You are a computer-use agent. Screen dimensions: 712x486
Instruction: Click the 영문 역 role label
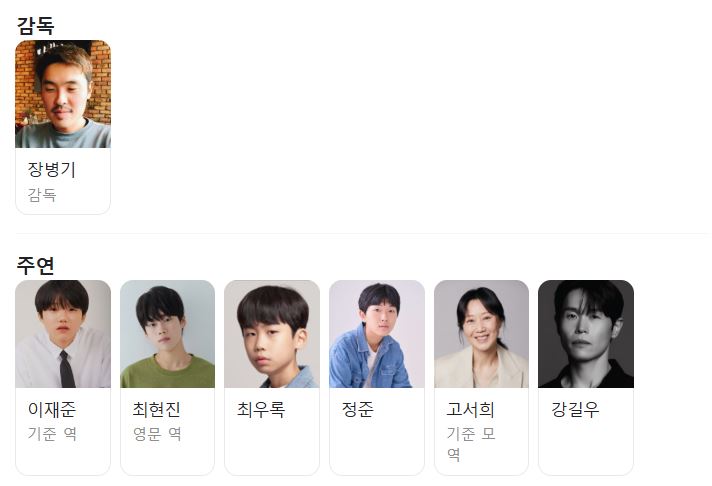click(x=157, y=434)
